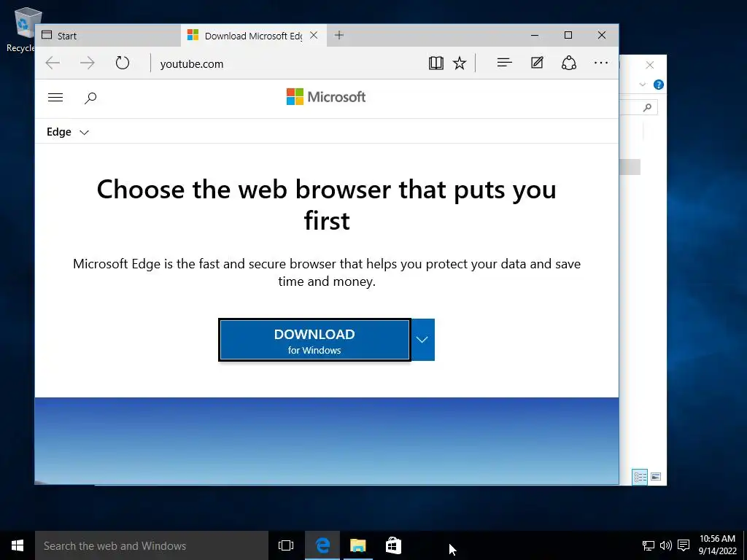Image resolution: width=747 pixels, height=560 pixels.
Task: Open File Explorer from taskbar
Action: tap(357, 545)
